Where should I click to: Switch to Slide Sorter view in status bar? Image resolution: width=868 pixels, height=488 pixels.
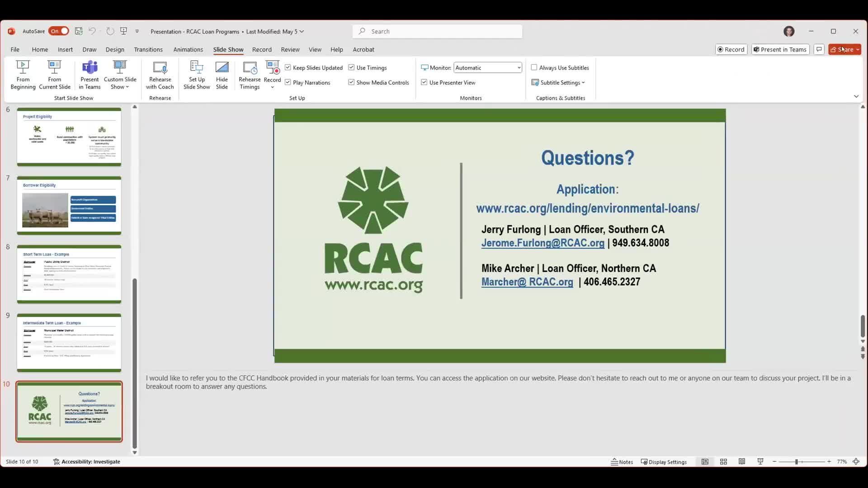[x=723, y=461]
